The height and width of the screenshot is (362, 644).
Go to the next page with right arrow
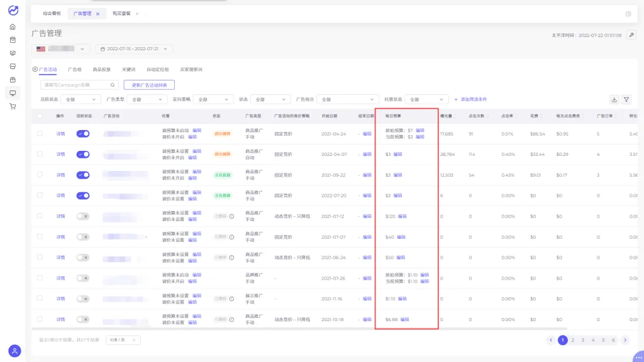point(625,340)
